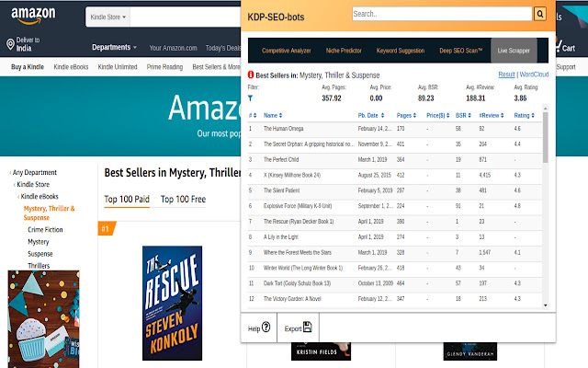Screen dimensions: 588x368
Task: Click in the Amazon search box
Action: coord(186,17)
